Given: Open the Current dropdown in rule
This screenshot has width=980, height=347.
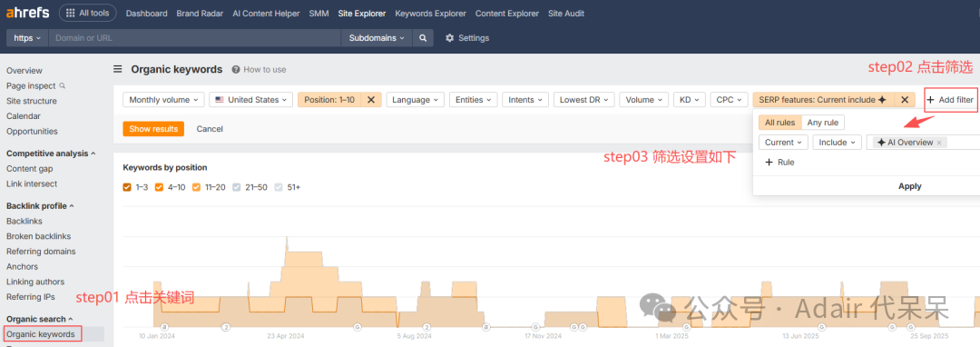Looking at the screenshot, I should click(783, 143).
